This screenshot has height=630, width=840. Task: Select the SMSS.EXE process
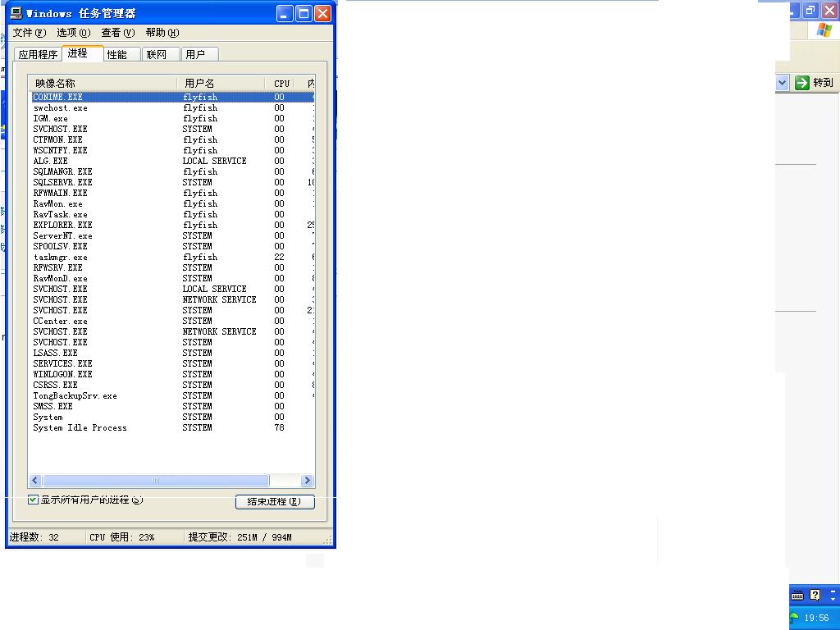pyautogui.click(x=52, y=406)
